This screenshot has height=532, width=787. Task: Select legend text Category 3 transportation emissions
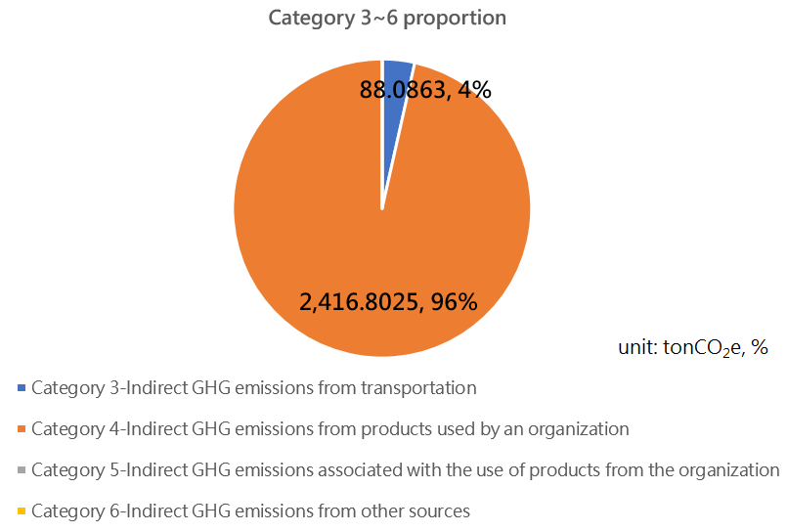pos(254,388)
